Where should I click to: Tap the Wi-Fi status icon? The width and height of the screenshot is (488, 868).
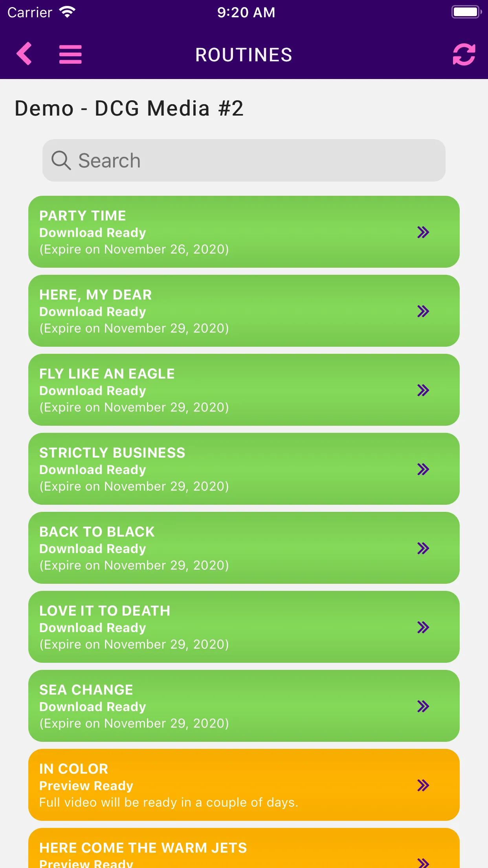click(x=67, y=12)
